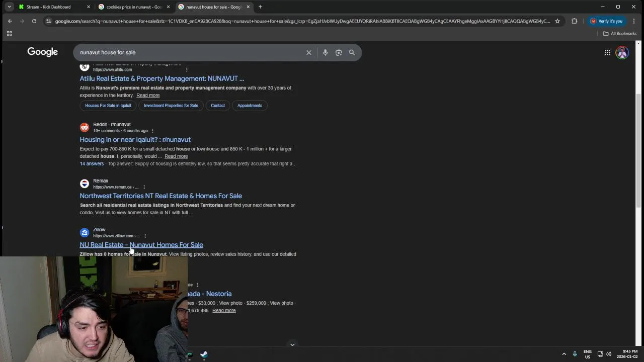Click the page vertical scrollbar
The image size is (644, 362).
[639, 151]
